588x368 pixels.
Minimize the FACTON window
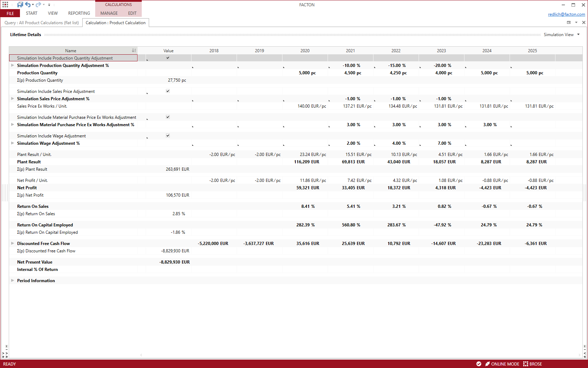pyautogui.click(x=563, y=5)
